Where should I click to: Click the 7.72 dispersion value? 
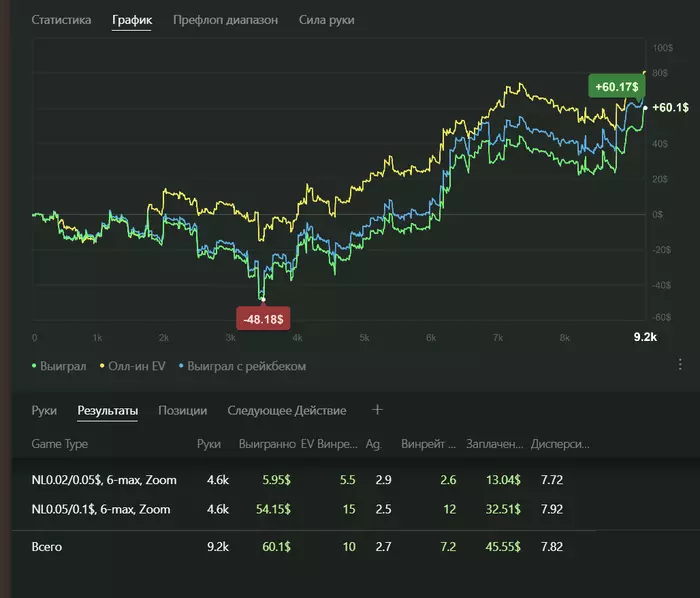click(x=552, y=480)
